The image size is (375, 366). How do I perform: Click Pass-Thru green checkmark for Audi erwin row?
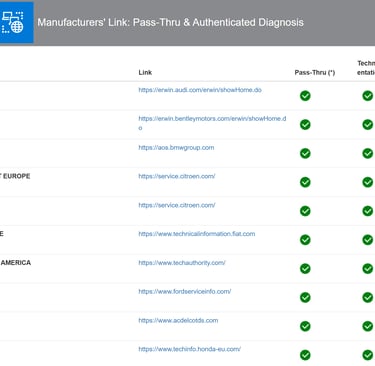[x=305, y=96]
